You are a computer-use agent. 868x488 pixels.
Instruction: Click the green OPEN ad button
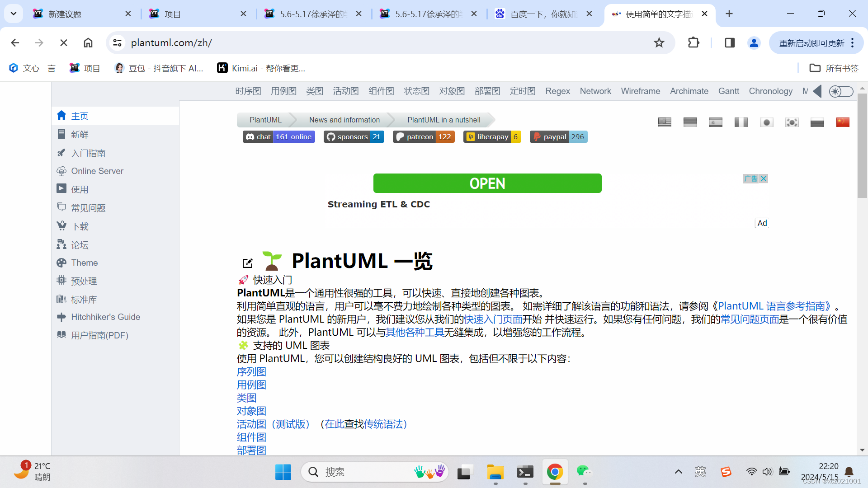point(487,183)
